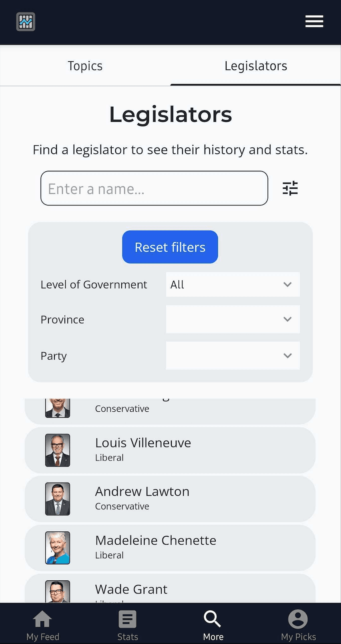
Task: Toggle the filter sliders icon
Action: (290, 188)
